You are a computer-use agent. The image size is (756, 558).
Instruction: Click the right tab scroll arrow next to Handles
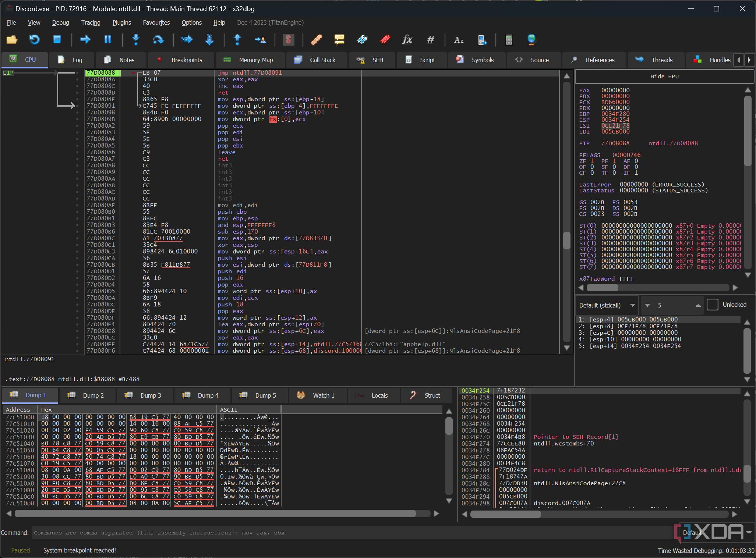tap(749, 60)
